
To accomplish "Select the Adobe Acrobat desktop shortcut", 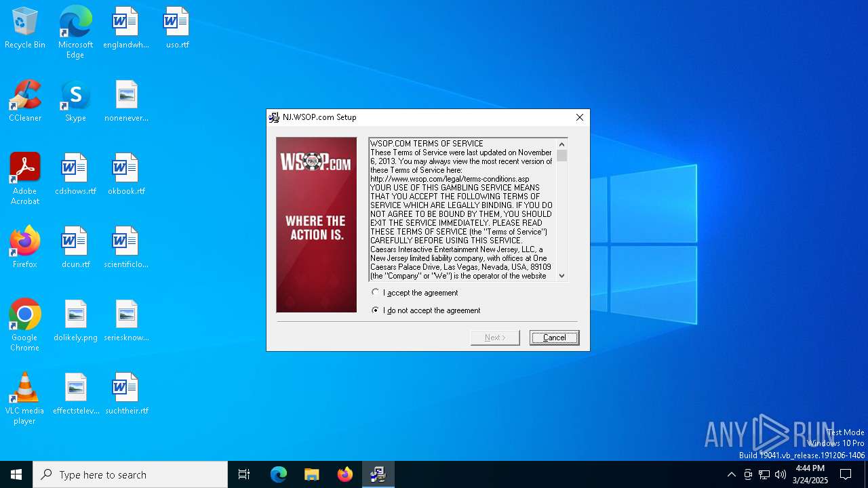I will click(x=25, y=179).
